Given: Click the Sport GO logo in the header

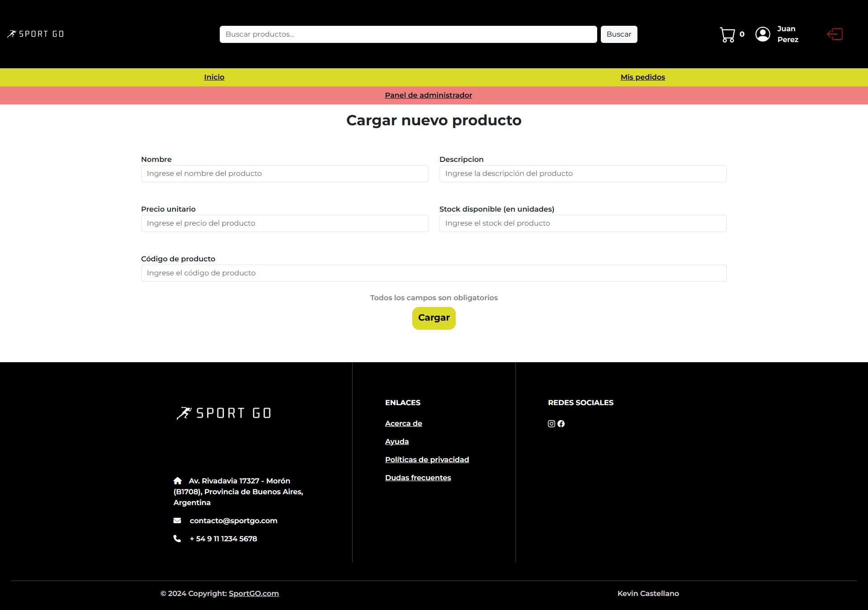Looking at the screenshot, I should 35,34.
